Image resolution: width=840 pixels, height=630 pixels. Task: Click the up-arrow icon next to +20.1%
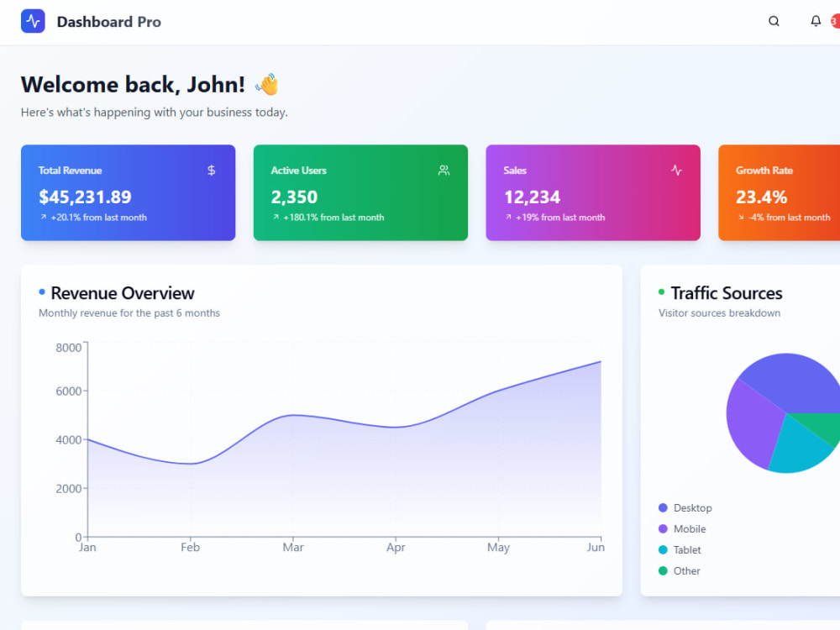point(44,217)
